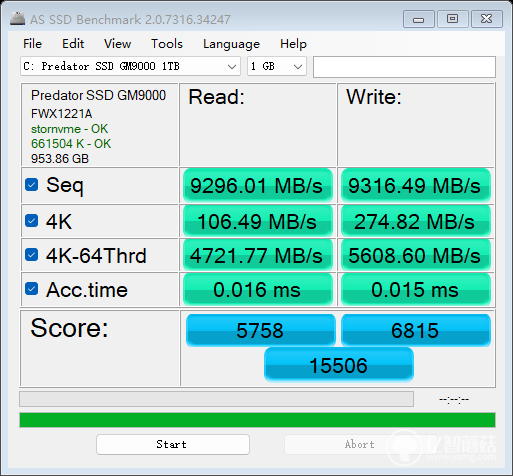Minimize the AS SSD Benchmark window
Viewport: 513px width, 476px height.
419,19
